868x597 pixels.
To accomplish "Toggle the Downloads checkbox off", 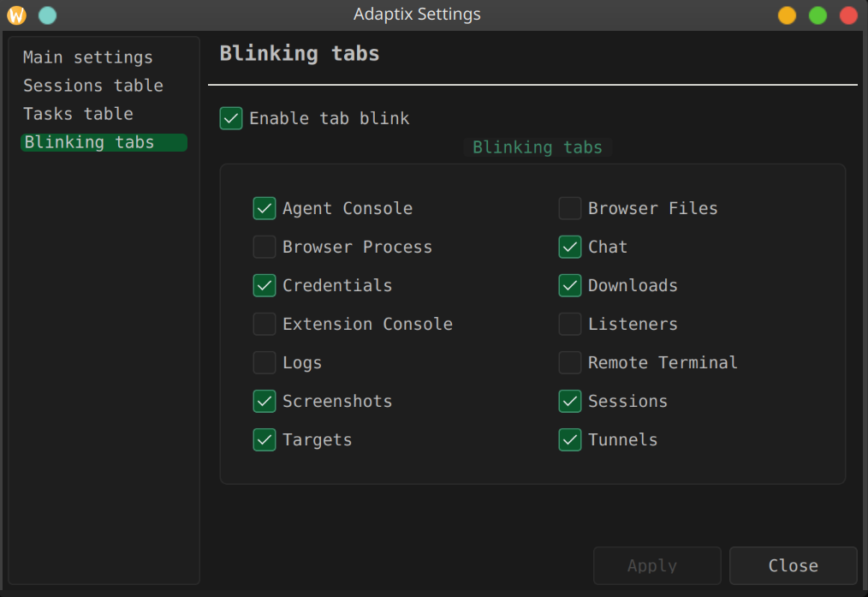I will 569,285.
